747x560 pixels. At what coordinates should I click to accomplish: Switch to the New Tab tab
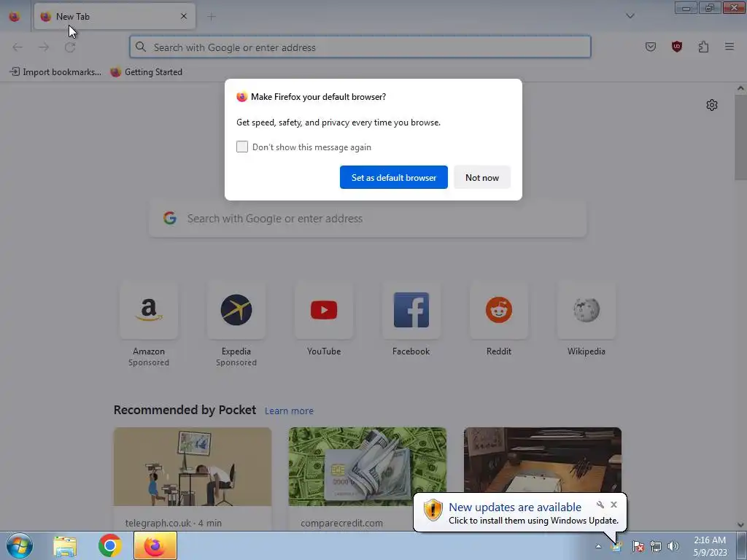115,17
